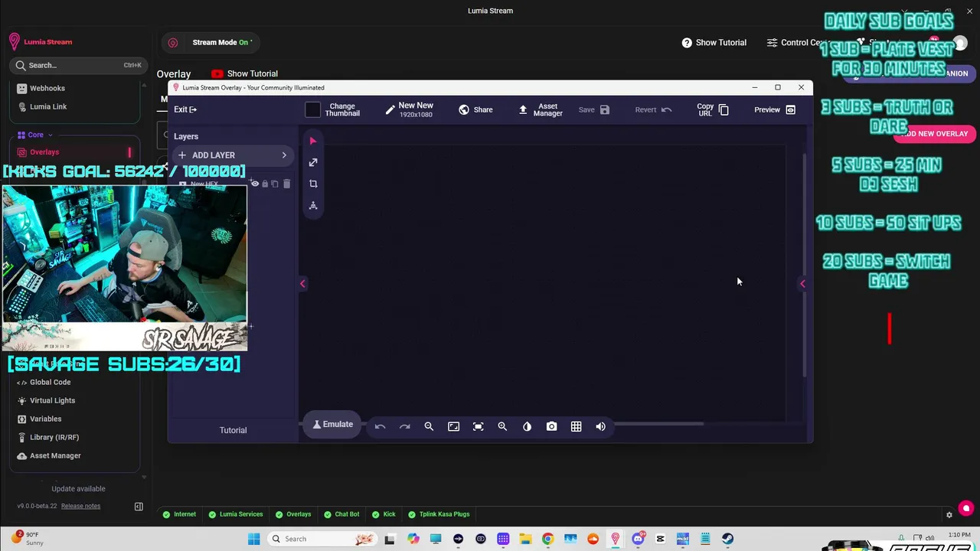Click the Lumia Stream search field
980x551 pixels.
tap(77, 65)
